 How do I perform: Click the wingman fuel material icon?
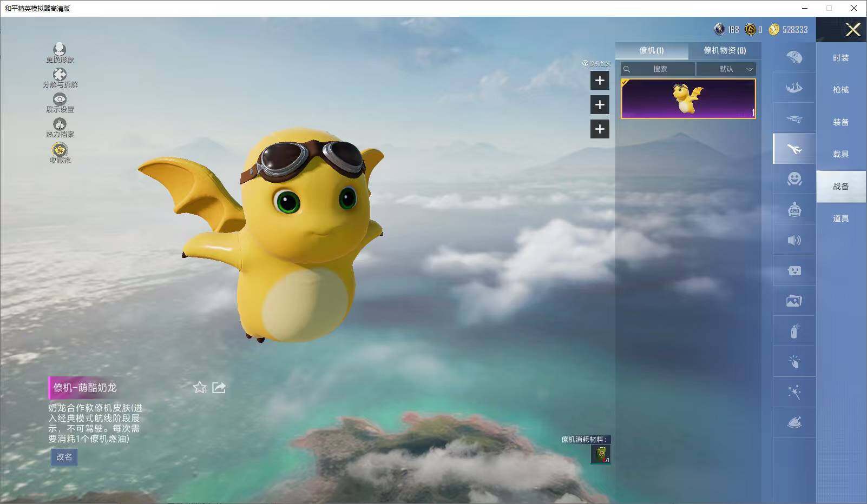(x=600, y=454)
